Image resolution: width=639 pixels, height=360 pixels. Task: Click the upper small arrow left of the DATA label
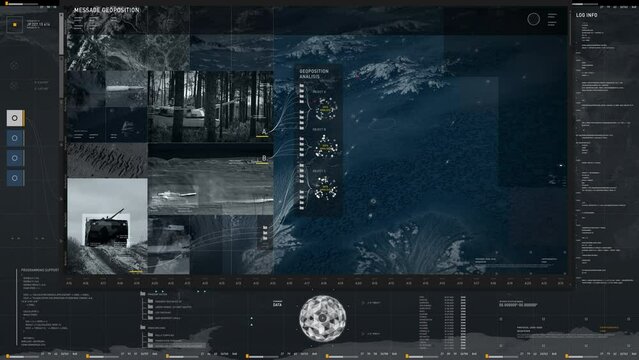(251, 318)
